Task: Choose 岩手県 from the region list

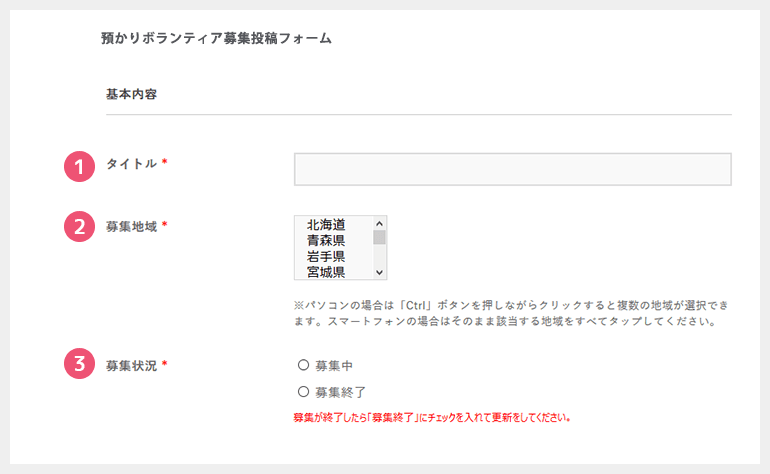Action: tap(326, 256)
